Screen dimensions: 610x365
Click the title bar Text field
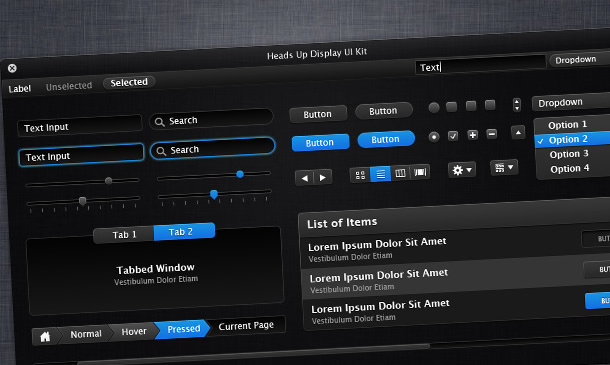coord(480,65)
